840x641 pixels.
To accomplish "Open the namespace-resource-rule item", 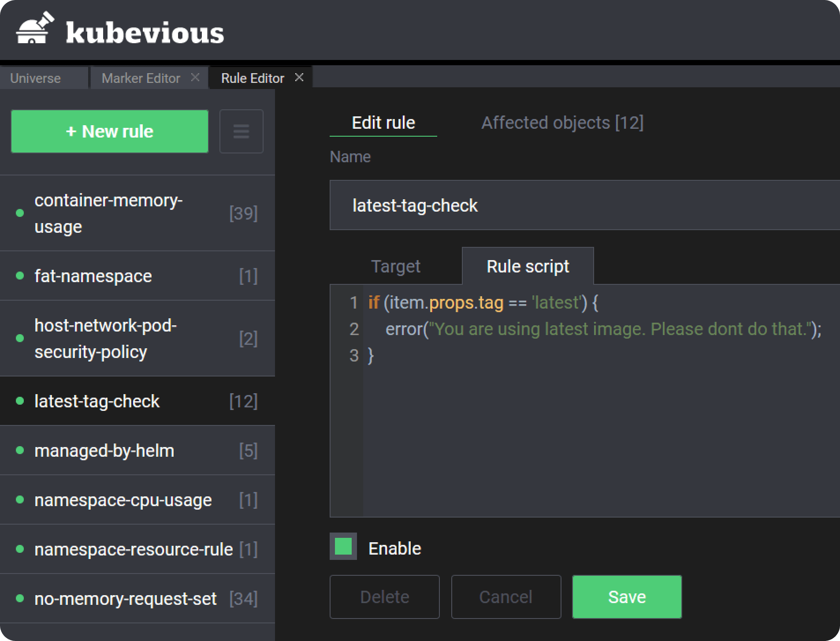I will (138, 549).
